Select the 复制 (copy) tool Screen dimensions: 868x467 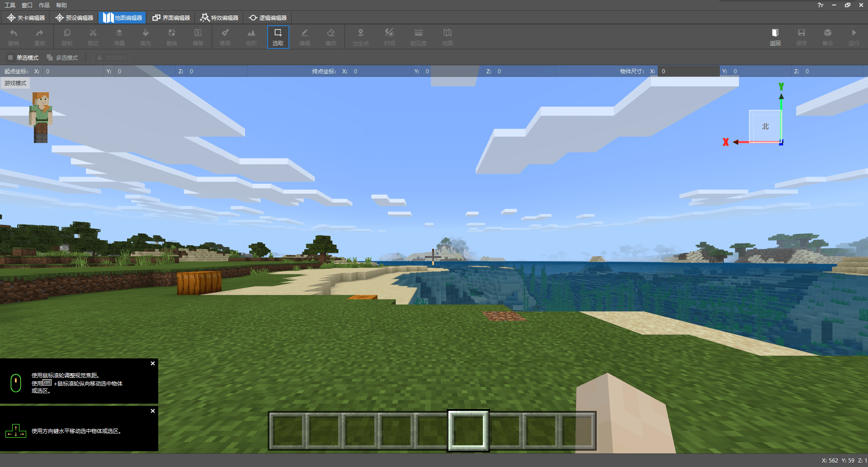point(67,37)
